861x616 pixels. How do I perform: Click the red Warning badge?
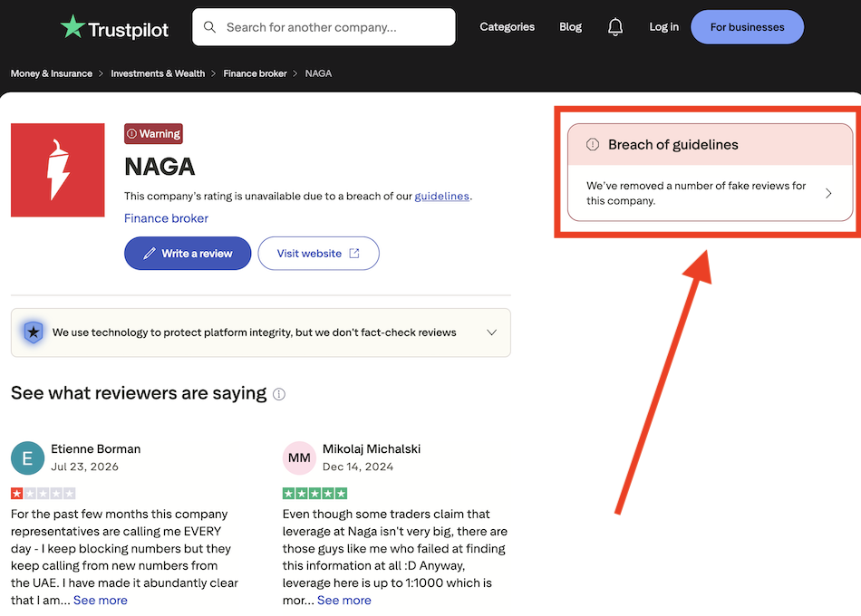153,133
